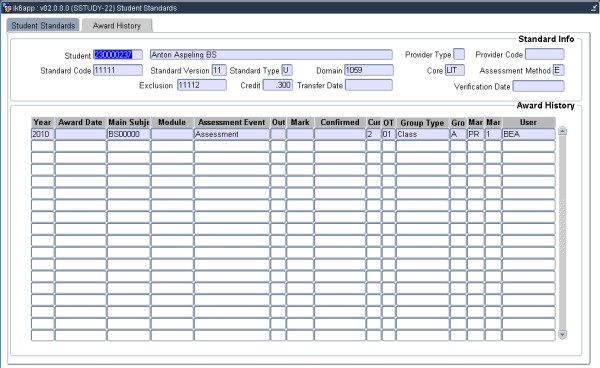Click the Year column header

click(42, 122)
